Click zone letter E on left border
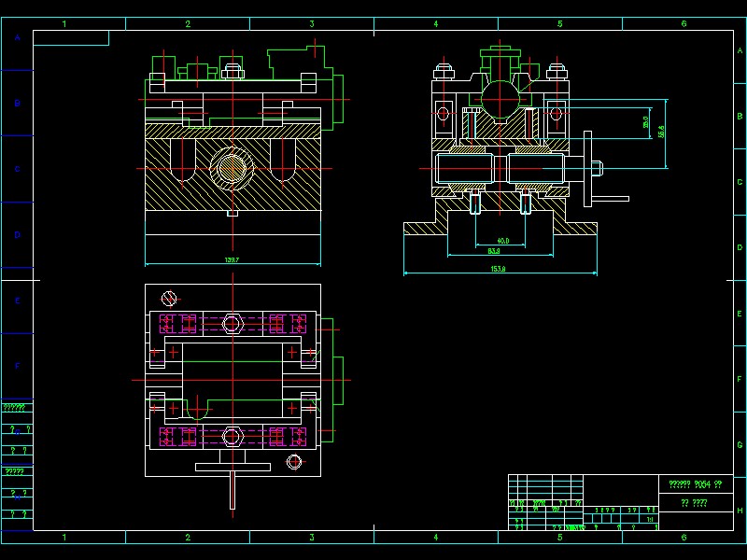Viewport: 747px width, 560px height. tap(18, 301)
